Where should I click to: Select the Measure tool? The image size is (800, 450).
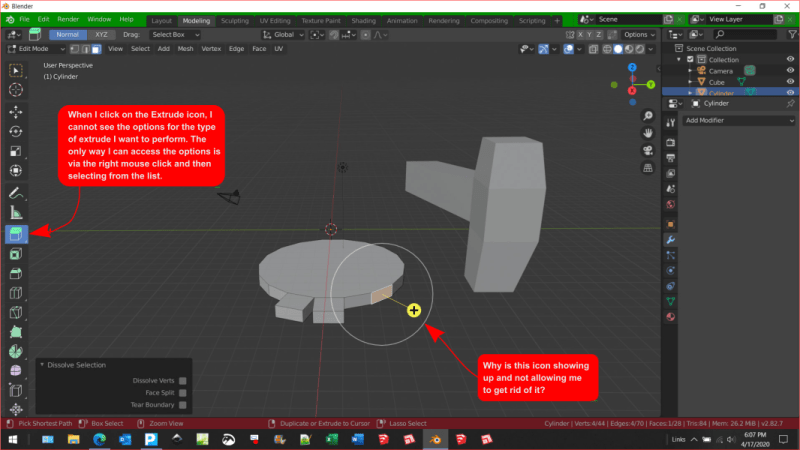[x=16, y=213]
